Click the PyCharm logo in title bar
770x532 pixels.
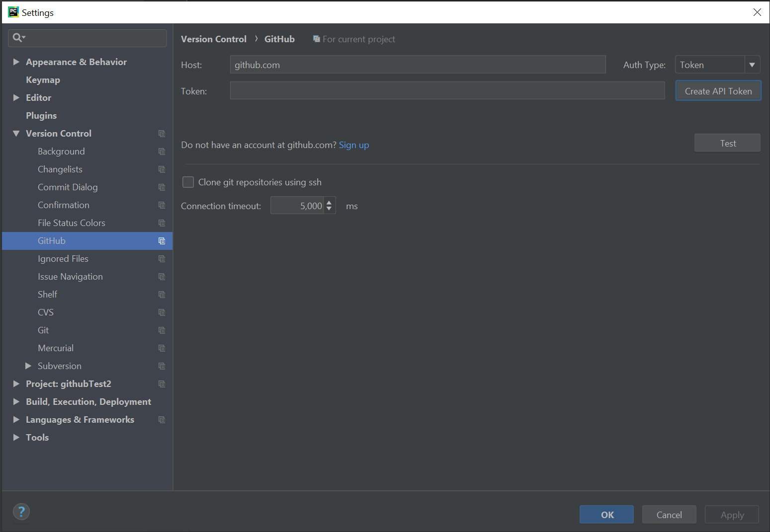pos(13,12)
